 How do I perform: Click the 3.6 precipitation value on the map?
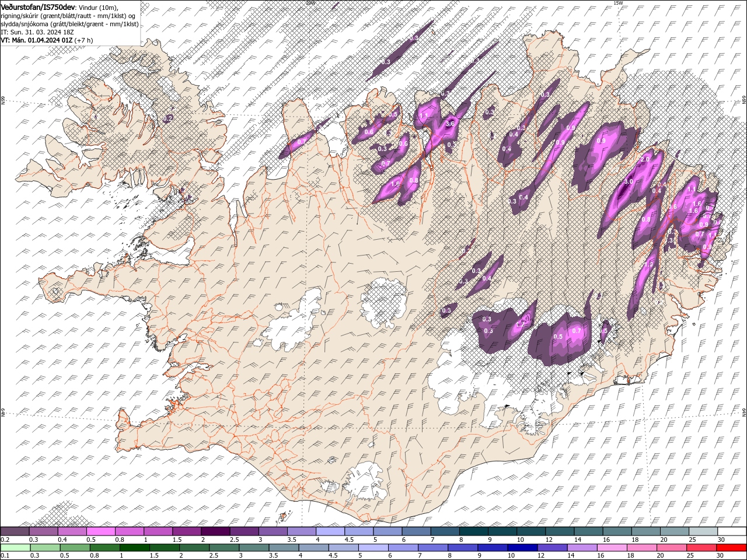[x=450, y=124]
